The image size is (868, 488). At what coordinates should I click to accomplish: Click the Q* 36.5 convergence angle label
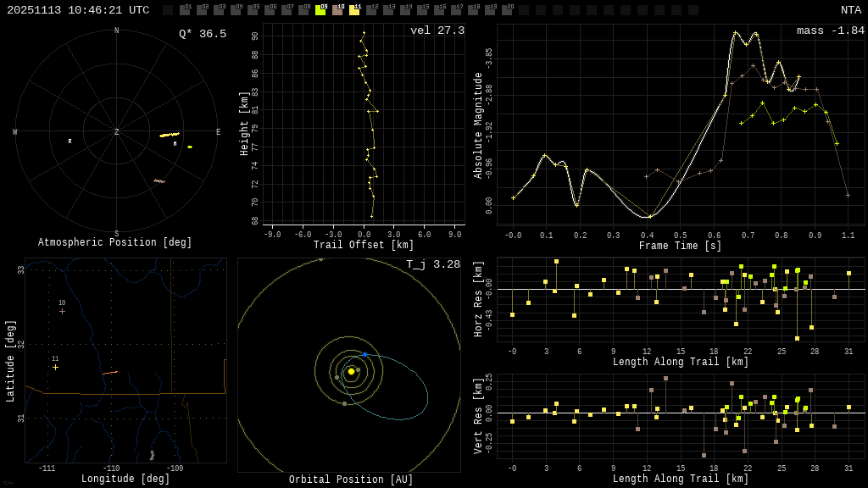click(202, 34)
